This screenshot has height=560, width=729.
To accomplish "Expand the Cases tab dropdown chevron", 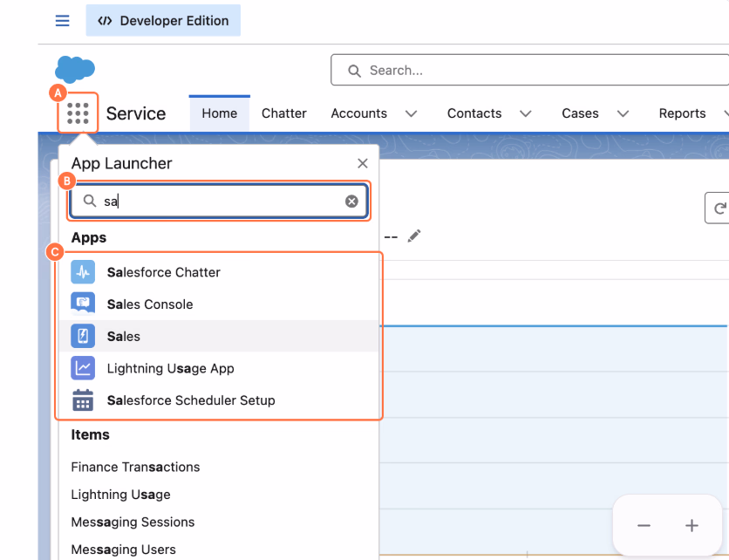I will click(x=623, y=113).
